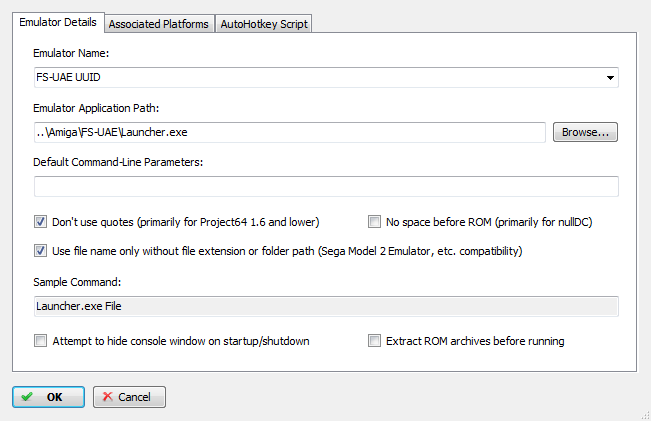
Task: Toggle No space before ROM checkbox
Action: tap(374, 222)
